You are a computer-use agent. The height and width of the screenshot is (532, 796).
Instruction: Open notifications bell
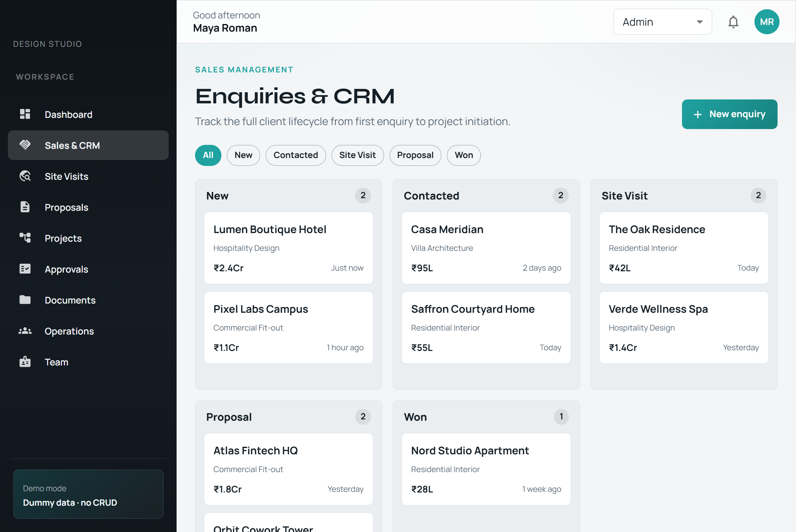tap(733, 22)
